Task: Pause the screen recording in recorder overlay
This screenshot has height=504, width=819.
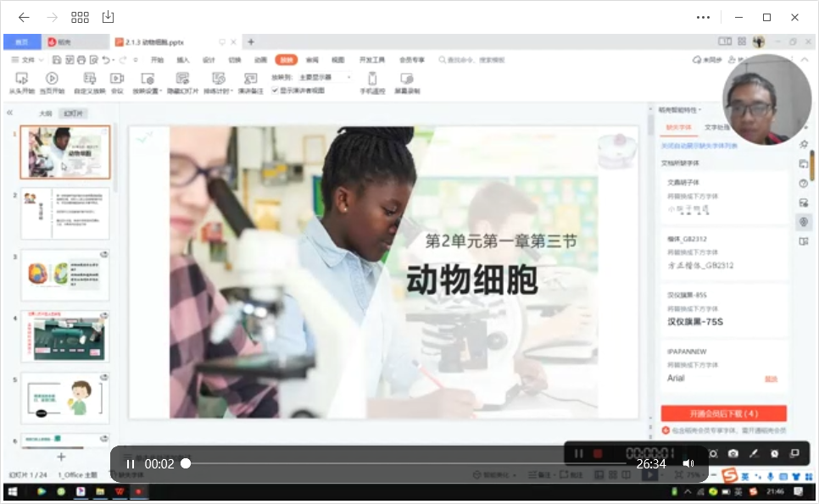Action: click(x=579, y=453)
